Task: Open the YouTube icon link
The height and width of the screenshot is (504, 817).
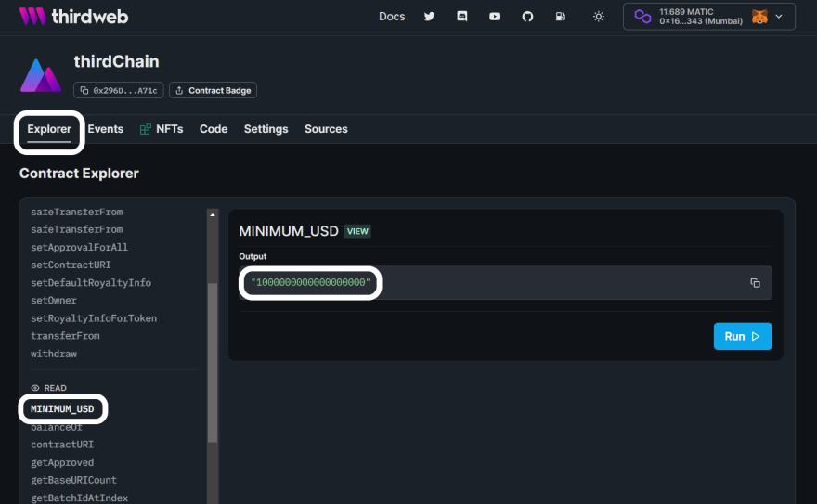Action: (495, 17)
